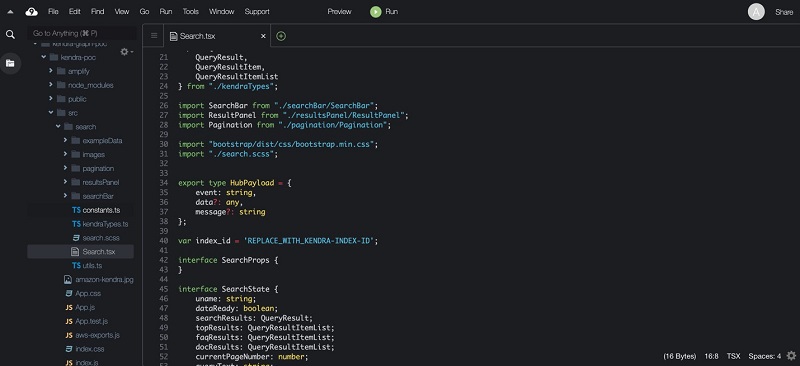800x366 pixels.
Task: Collapse the src folder
Action: (x=51, y=112)
